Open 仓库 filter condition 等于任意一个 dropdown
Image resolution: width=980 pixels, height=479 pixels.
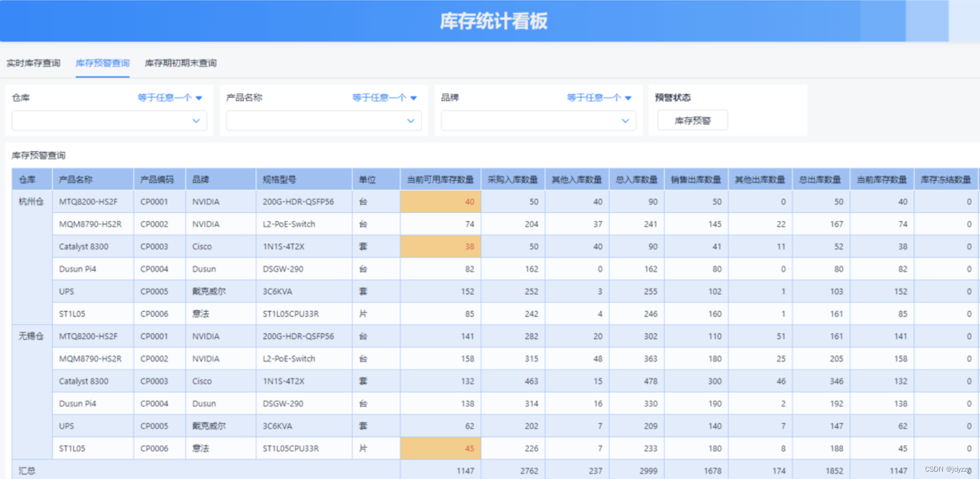[170, 98]
